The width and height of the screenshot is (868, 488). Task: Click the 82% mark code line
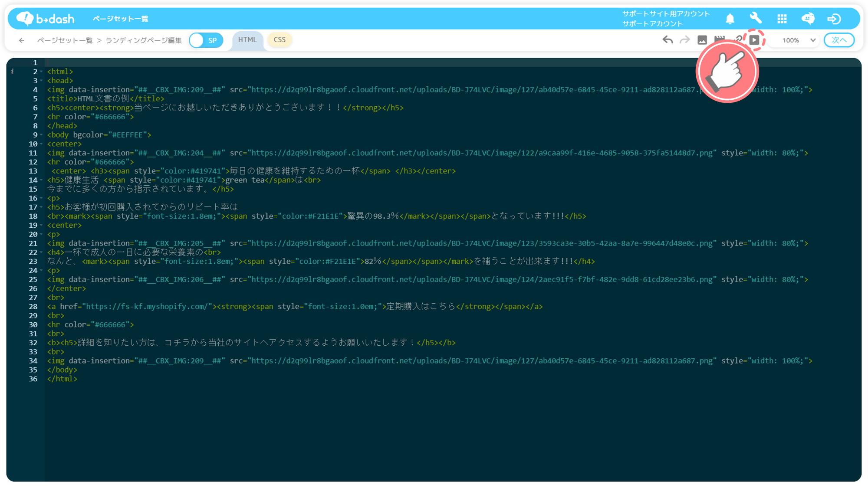[x=321, y=261]
